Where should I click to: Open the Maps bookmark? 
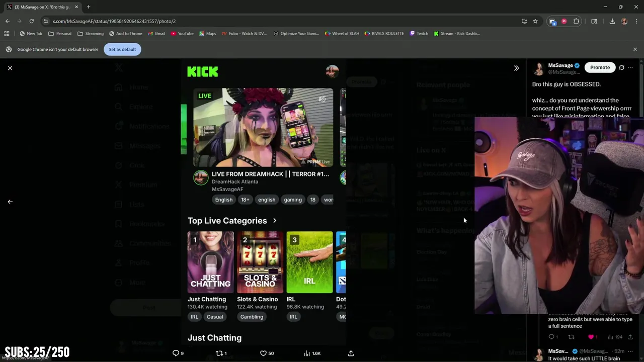[208, 34]
